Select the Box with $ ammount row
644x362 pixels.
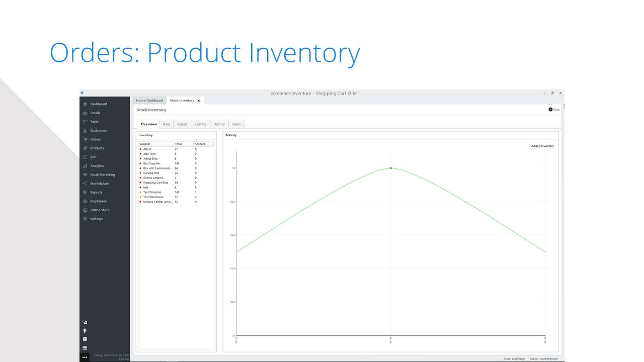tap(176, 168)
